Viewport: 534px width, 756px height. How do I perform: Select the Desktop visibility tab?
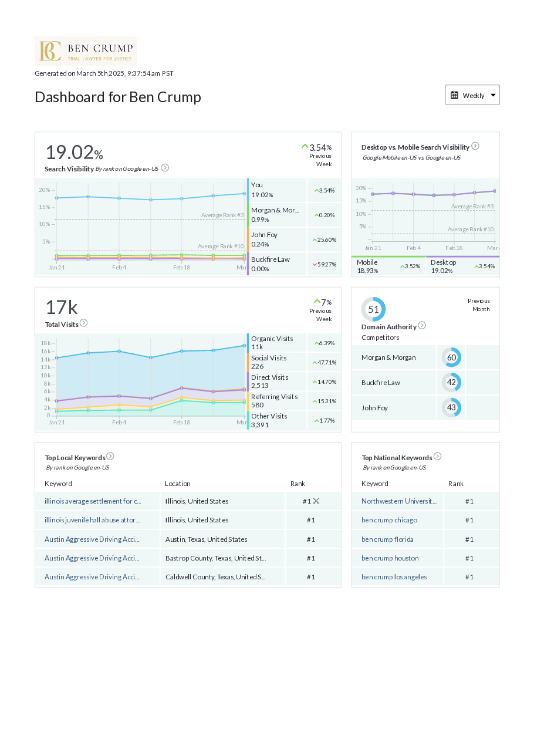pos(462,266)
